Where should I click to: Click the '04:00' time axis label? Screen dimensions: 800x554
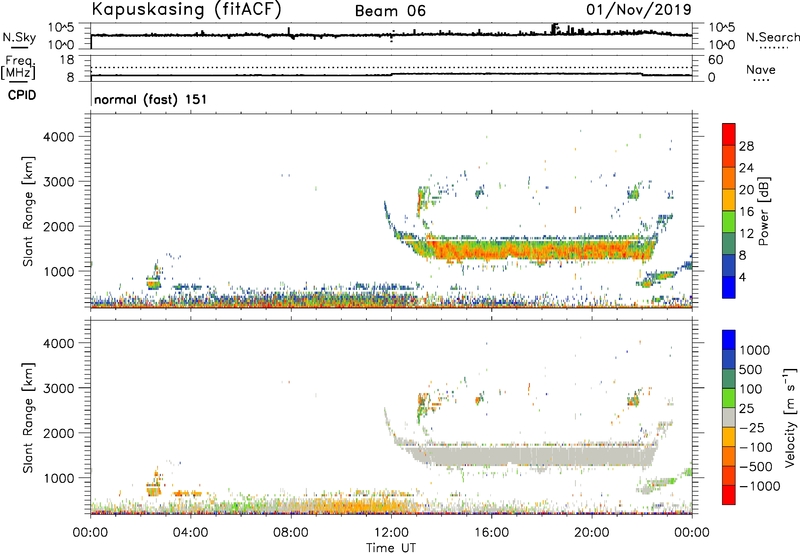click(x=190, y=533)
